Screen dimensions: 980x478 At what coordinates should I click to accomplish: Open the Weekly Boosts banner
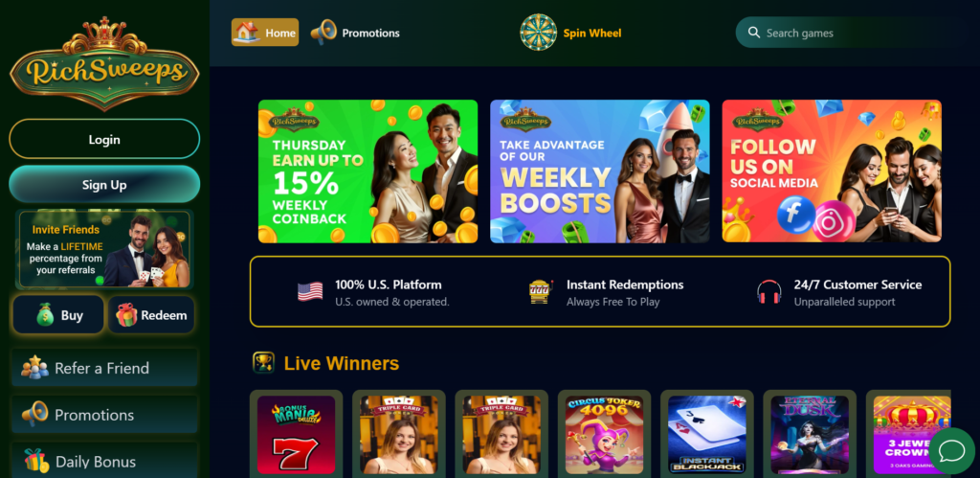click(x=600, y=171)
